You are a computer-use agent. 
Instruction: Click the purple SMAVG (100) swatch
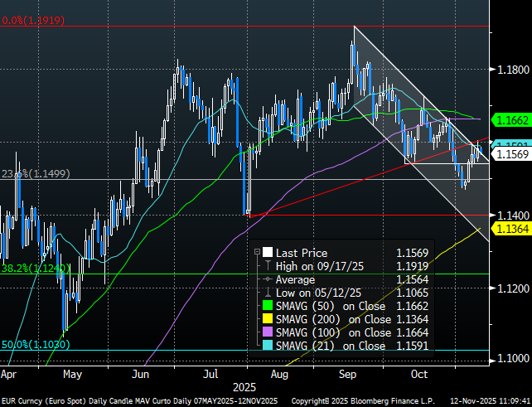268,332
